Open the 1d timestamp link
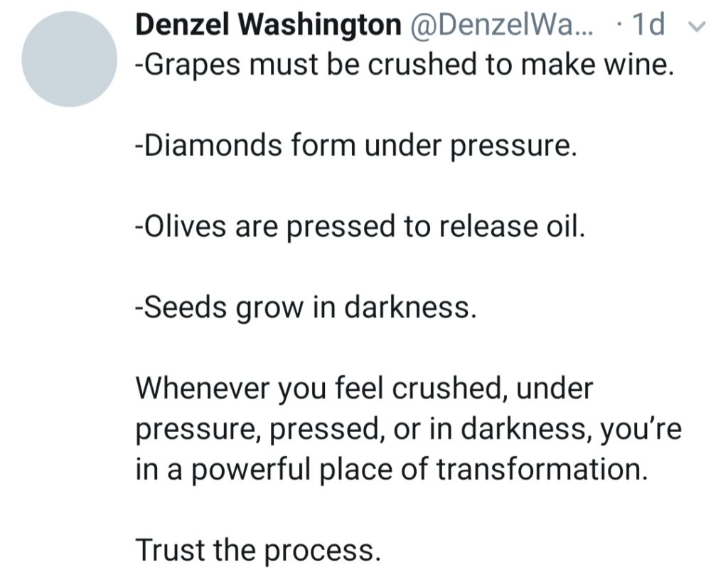Image resolution: width=728 pixels, height=587 pixels. click(648, 24)
